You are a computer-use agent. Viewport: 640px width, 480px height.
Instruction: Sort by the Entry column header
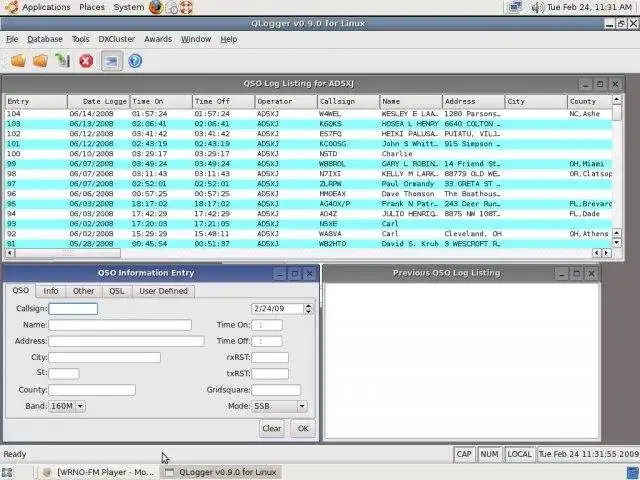click(x=37, y=101)
